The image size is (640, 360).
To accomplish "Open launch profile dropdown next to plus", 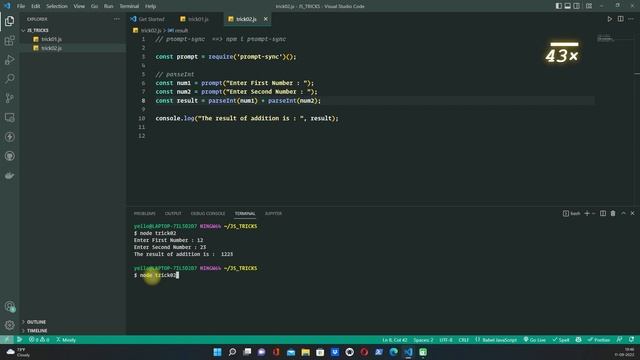I will point(593,213).
